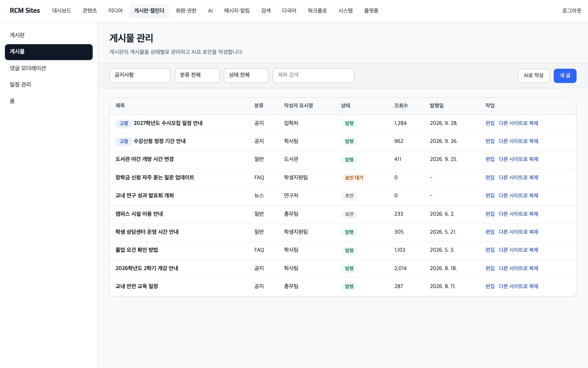Click the title 교내 연구 성과 발표회 개최
The height and width of the screenshot is (368, 588).
tap(145, 196)
